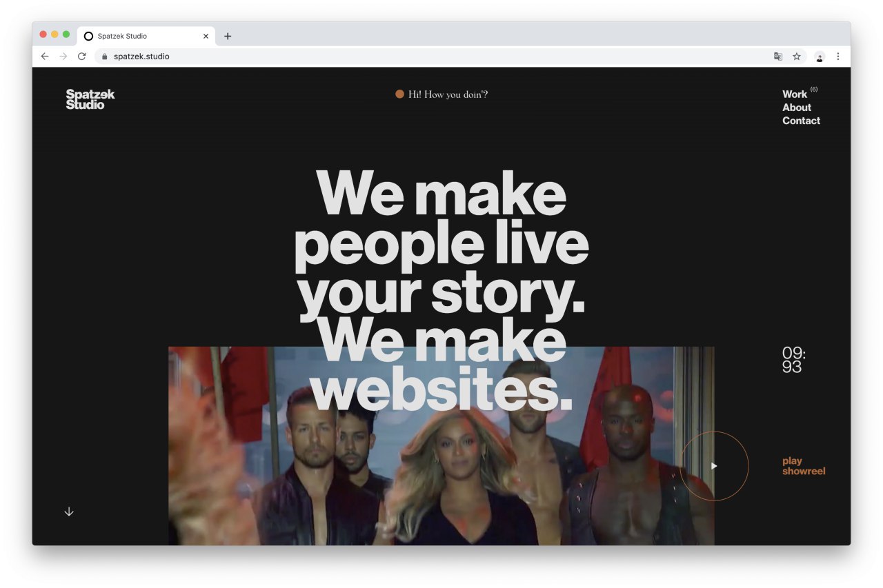Open a new tab with the plus button
Screen dimensions: 883x588
228,36
